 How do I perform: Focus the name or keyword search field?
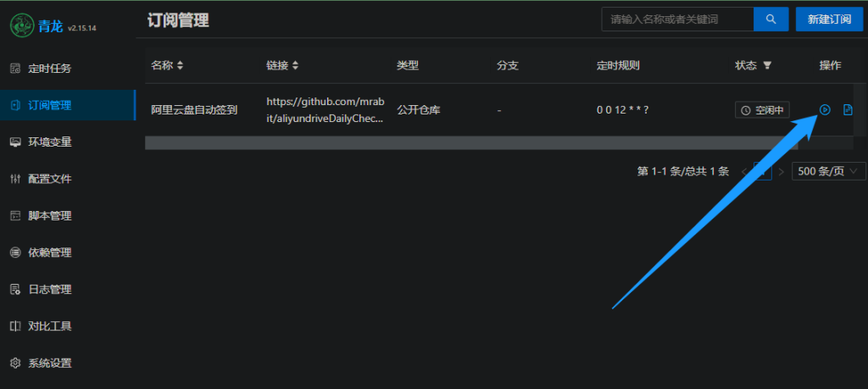(677, 19)
